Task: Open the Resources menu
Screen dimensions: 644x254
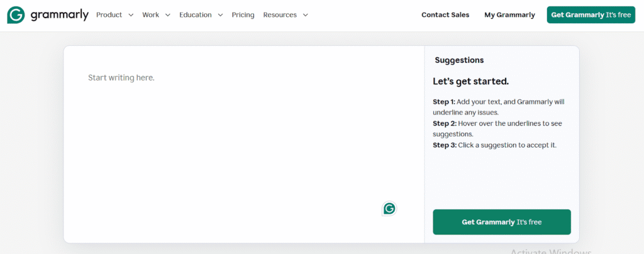Action: point(280,15)
